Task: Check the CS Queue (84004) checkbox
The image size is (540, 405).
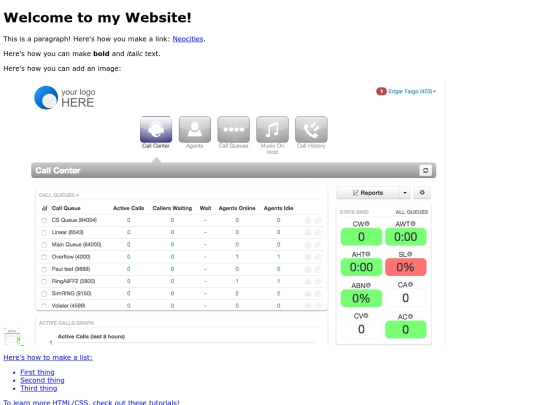Action: pyautogui.click(x=44, y=220)
